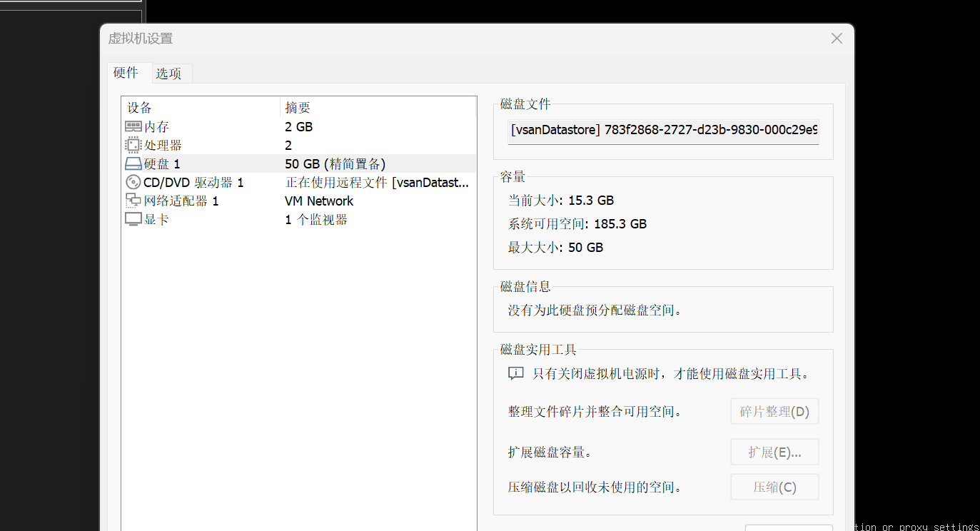The height and width of the screenshot is (531, 980).
Task: Click the 系统可用空间: 185.3 GB text
Action: click(x=577, y=224)
